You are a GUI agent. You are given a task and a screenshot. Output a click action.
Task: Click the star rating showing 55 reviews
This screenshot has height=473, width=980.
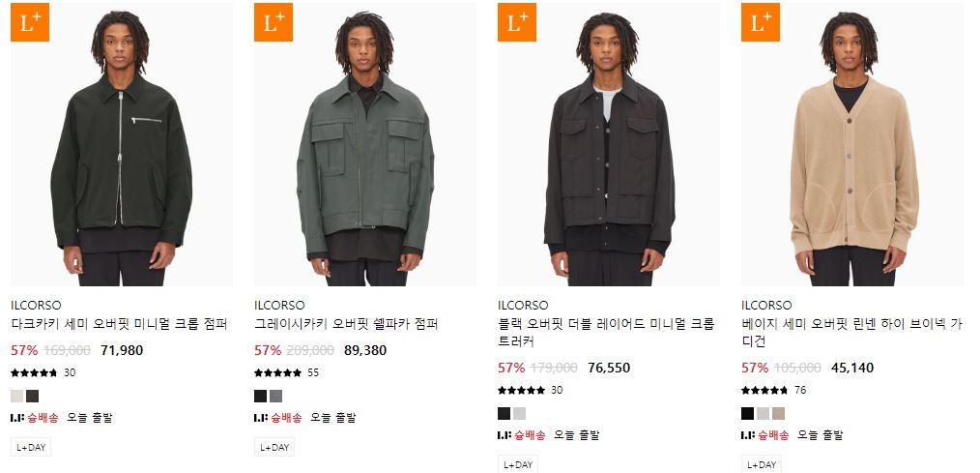[x=277, y=373]
